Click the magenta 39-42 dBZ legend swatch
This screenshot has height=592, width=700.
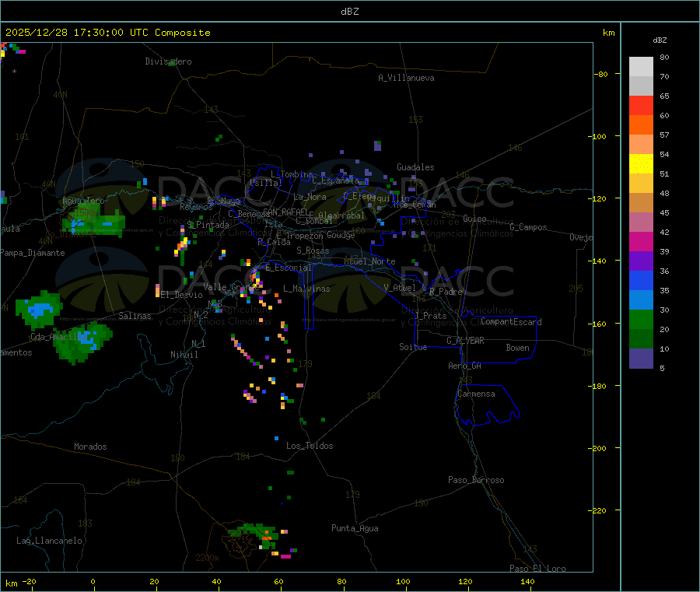pyautogui.click(x=641, y=241)
